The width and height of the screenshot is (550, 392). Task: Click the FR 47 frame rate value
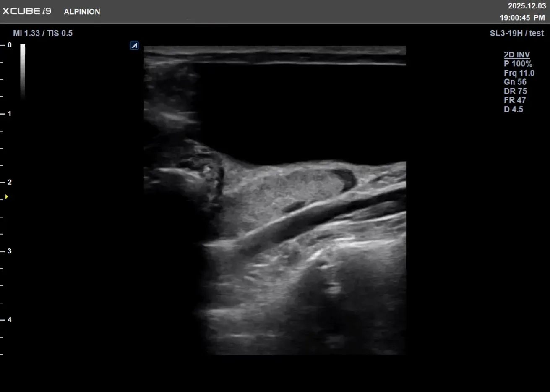coord(515,100)
